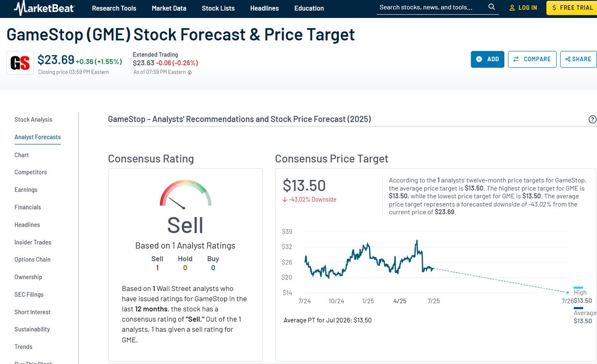Open Trends in sidebar
The width and height of the screenshot is (597, 364).
click(x=23, y=347)
